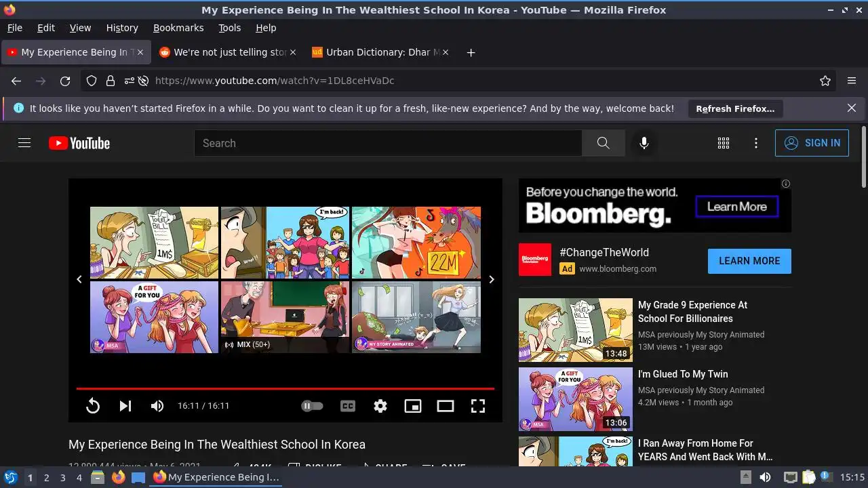Click the ad info icon on Bloomberg banner
The image size is (868, 488).
786,184
